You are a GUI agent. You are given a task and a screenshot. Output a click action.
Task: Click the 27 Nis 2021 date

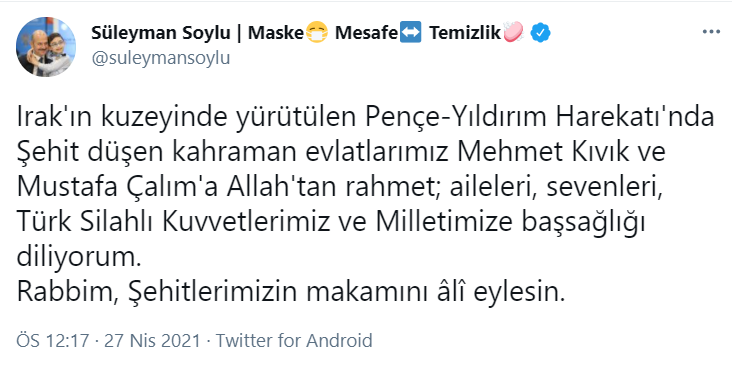tap(152, 340)
